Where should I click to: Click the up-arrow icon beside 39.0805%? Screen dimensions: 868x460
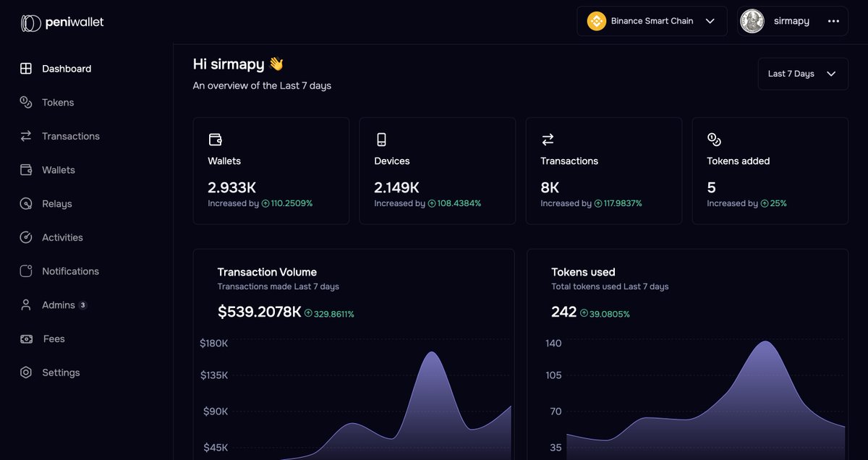point(584,314)
